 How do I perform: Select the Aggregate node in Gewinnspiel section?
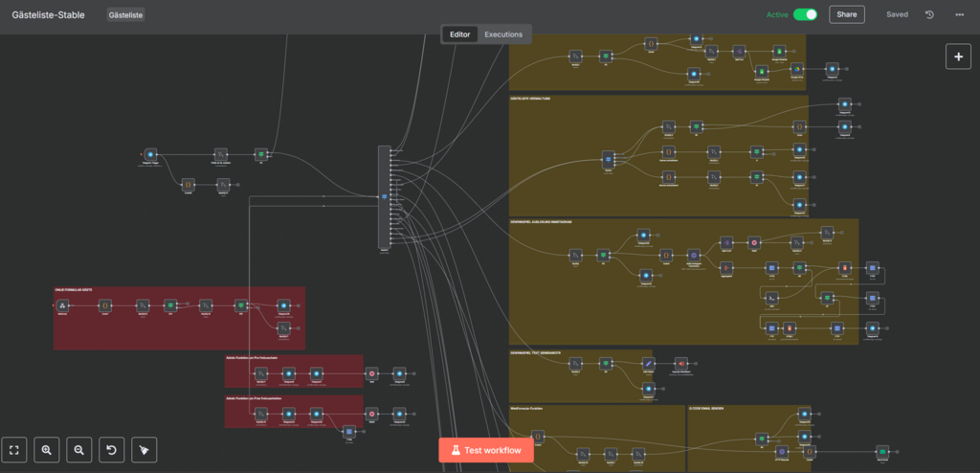pyautogui.click(x=726, y=266)
